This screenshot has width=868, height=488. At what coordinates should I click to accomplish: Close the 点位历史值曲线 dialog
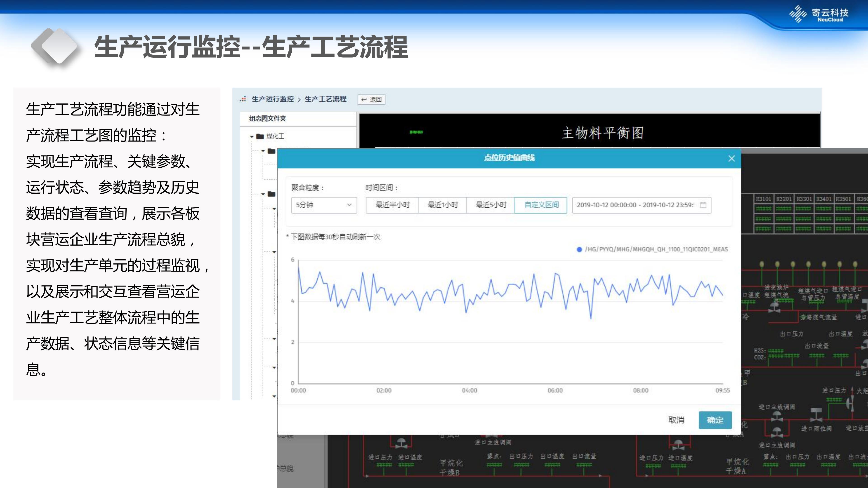point(731,158)
